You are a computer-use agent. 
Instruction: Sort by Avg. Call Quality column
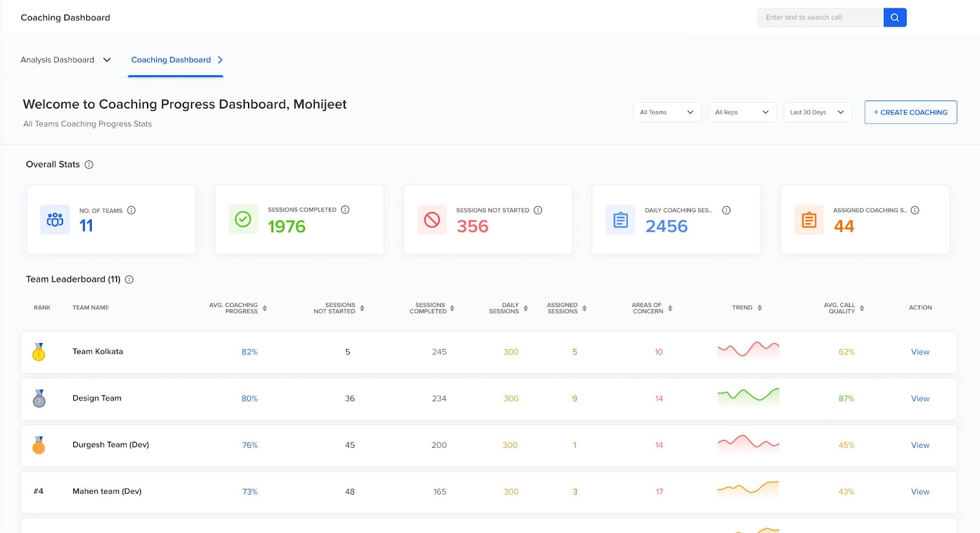862,308
